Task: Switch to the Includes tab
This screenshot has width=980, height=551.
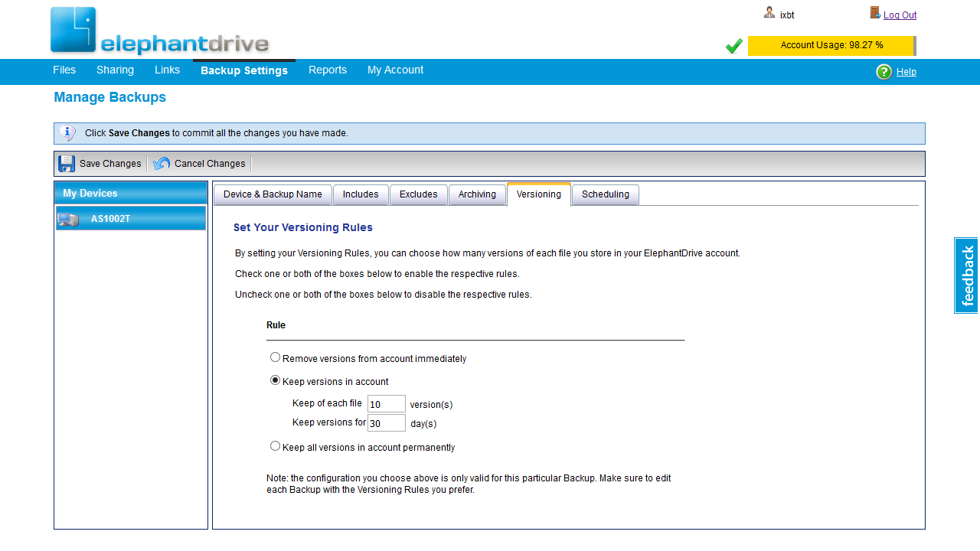Action: [x=361, y=195]
